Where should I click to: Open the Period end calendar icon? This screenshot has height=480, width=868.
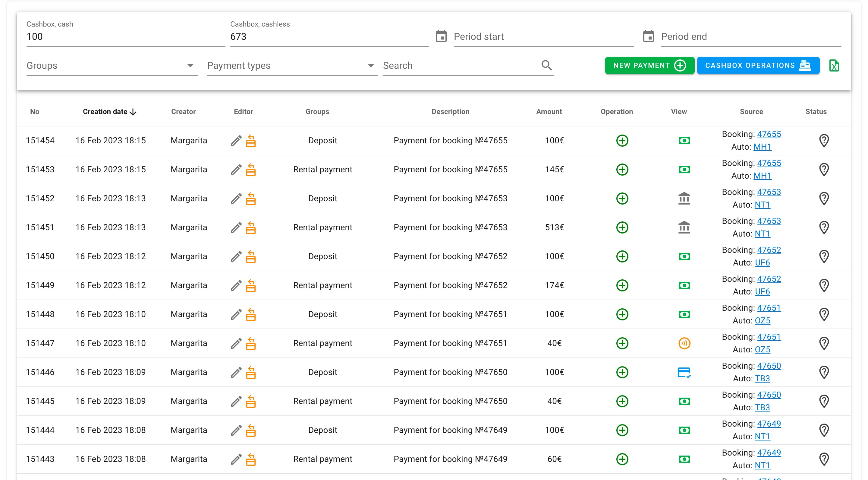[648, 36]
